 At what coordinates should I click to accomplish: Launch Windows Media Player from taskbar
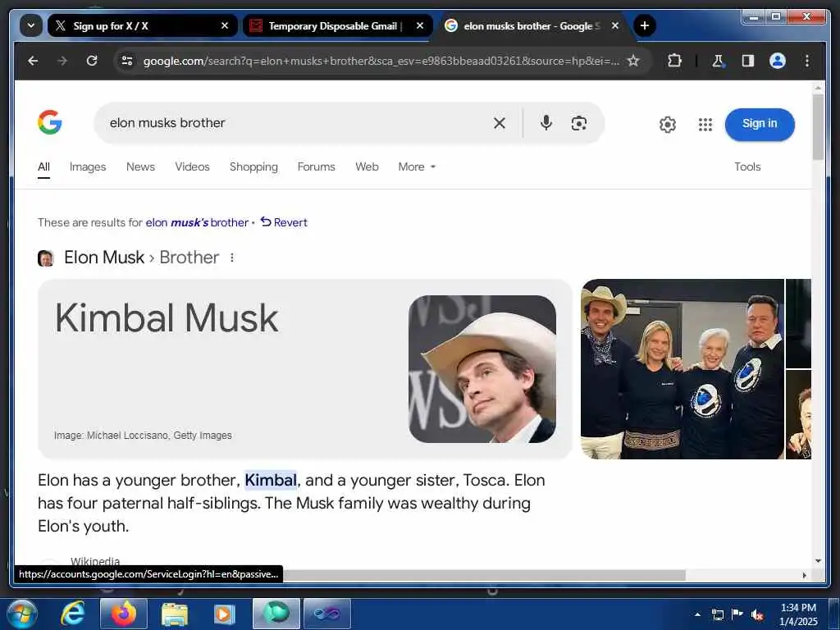click(x=225, y=614)
